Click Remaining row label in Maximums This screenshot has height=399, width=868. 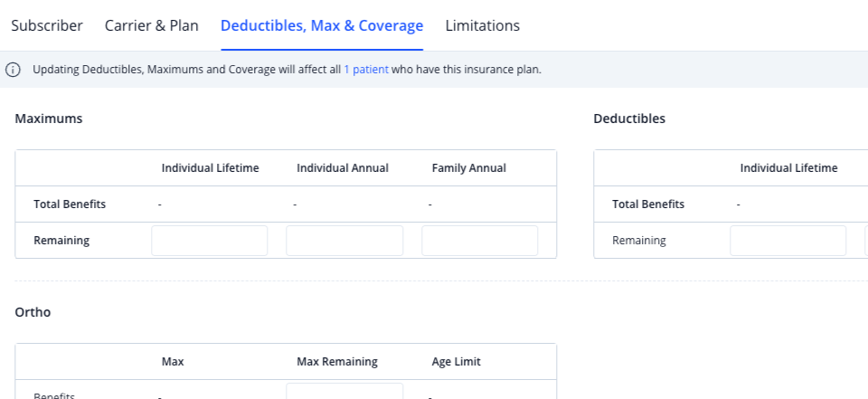[61, 241]
